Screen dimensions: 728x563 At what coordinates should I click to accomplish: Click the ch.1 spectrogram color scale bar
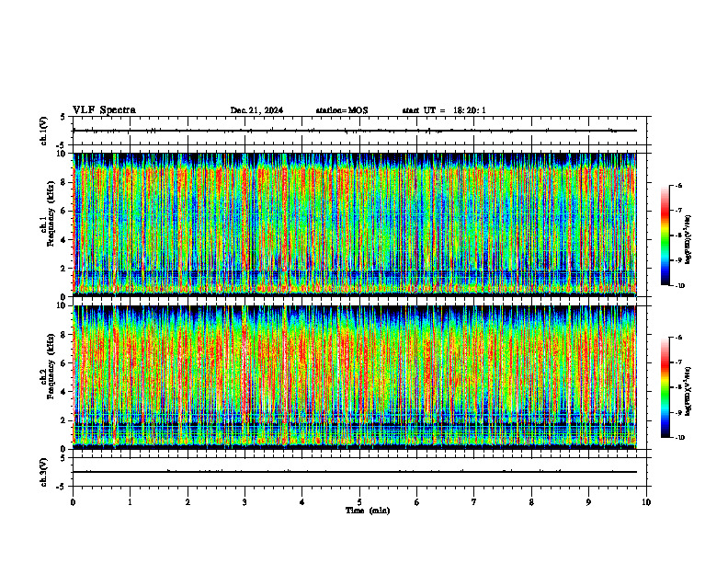coord(665,236)
